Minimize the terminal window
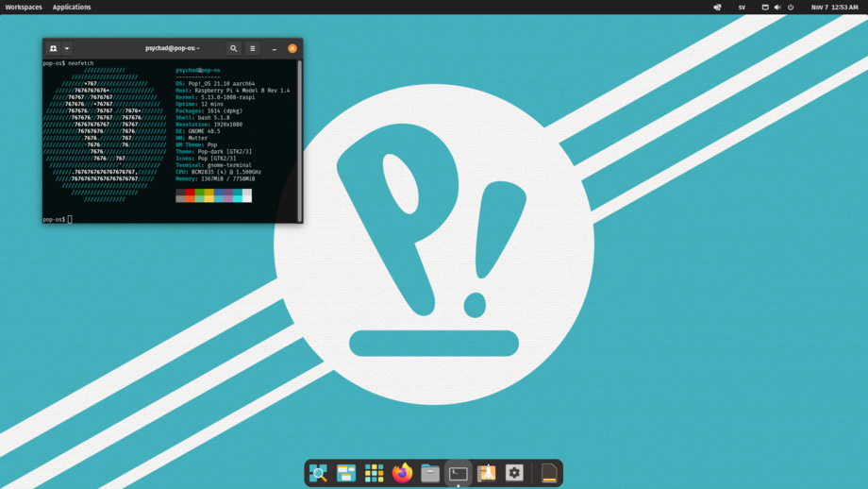 coord(274,49)
